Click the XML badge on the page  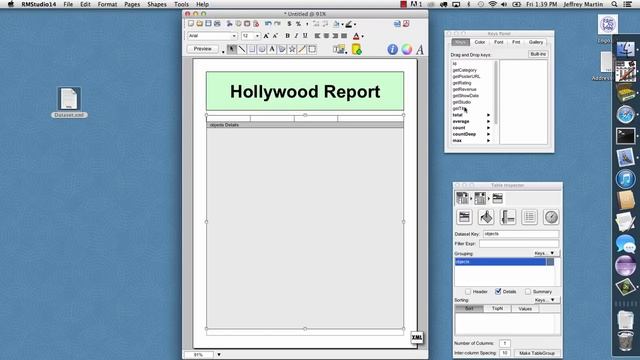coord(417,337)
